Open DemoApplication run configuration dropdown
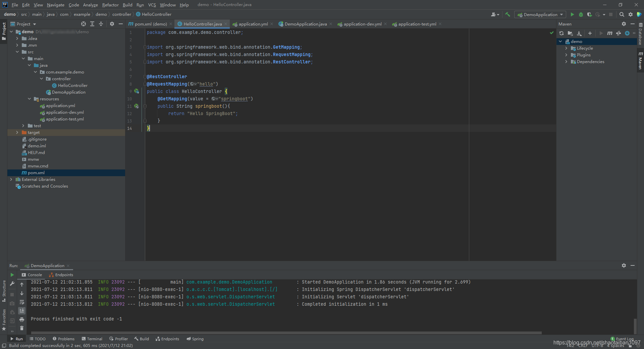This screenshot has height=349, width=644. pos(540,14)
